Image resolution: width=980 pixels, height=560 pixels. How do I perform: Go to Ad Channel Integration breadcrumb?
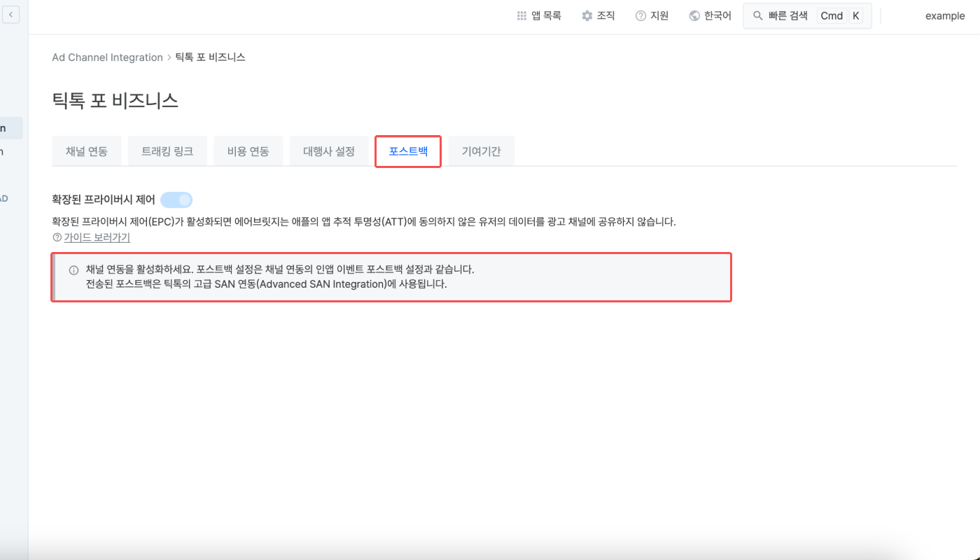pos(107,57)
